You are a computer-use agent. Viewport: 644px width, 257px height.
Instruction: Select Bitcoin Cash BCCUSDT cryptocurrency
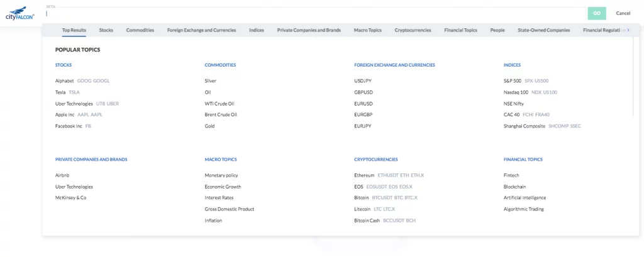(385, 221)
